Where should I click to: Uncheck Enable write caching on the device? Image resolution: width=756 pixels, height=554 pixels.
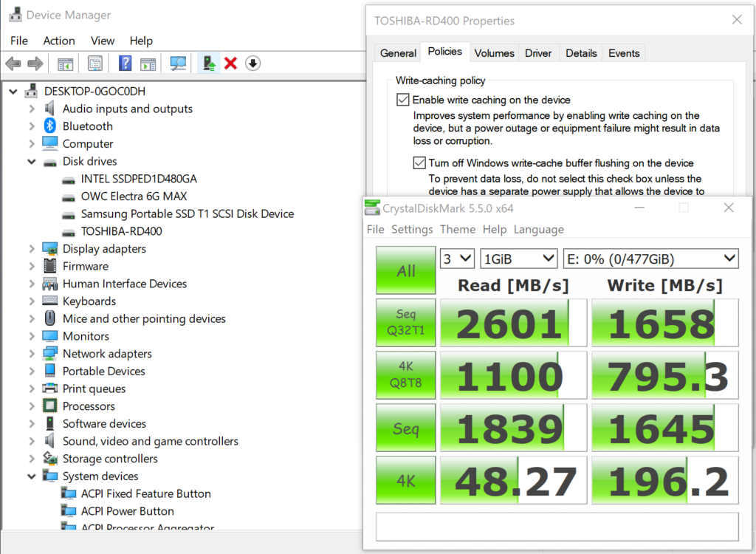pos(403,100)
